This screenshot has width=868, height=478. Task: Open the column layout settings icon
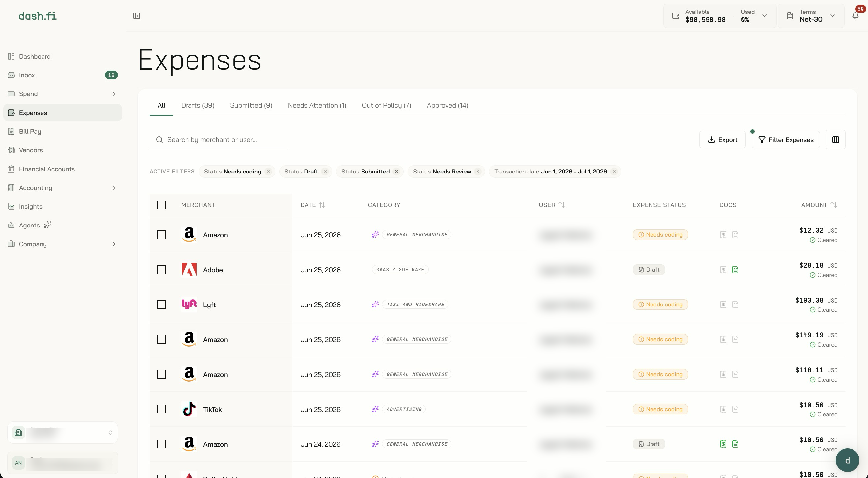(x=835, y=140)
